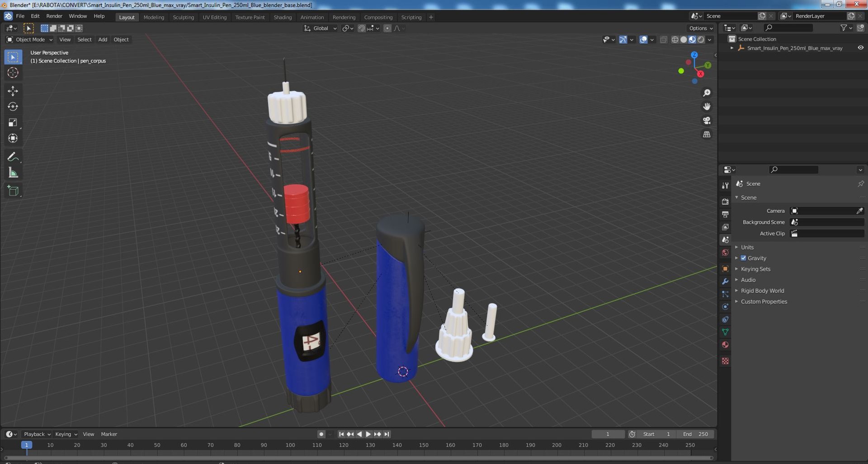
Task: Click the Zoom viewport icon
Action: tap(707, 93)
